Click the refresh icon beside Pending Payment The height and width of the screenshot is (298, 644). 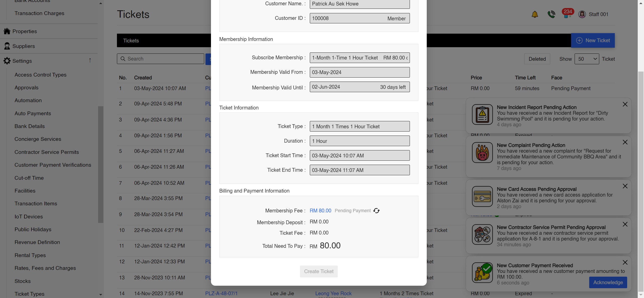point(376,211)
